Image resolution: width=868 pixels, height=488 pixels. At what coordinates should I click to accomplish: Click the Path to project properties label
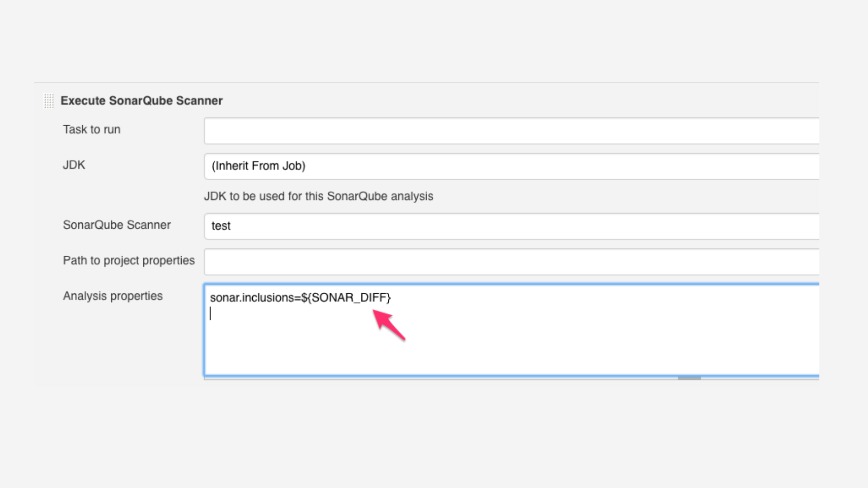[x=129, y=261]
